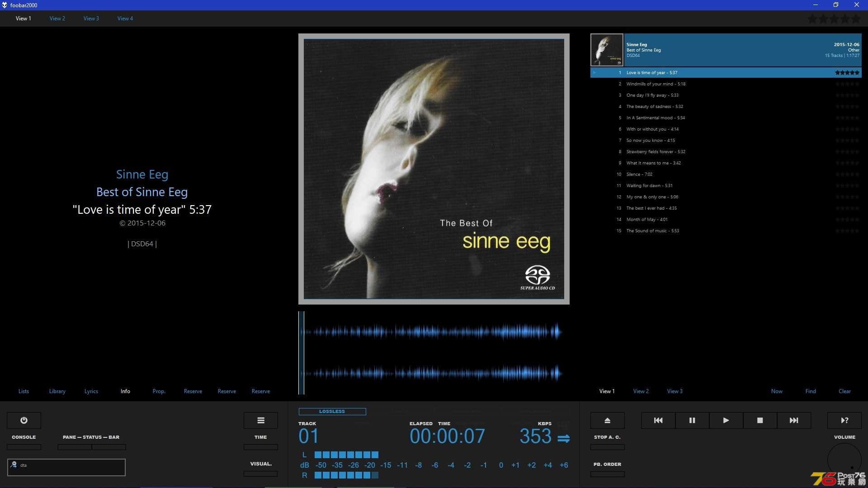Toggle the left Pane–Status–Bar switch
Viewport: 868px width, 488px height.
point(75,447)
